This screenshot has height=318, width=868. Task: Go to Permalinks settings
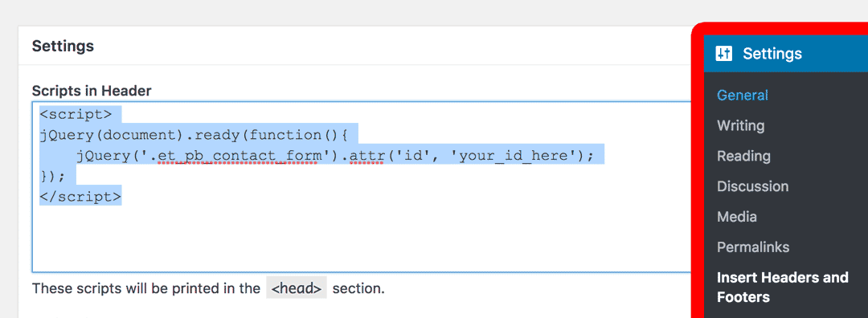pyautogui.click(x=753, y=247)
